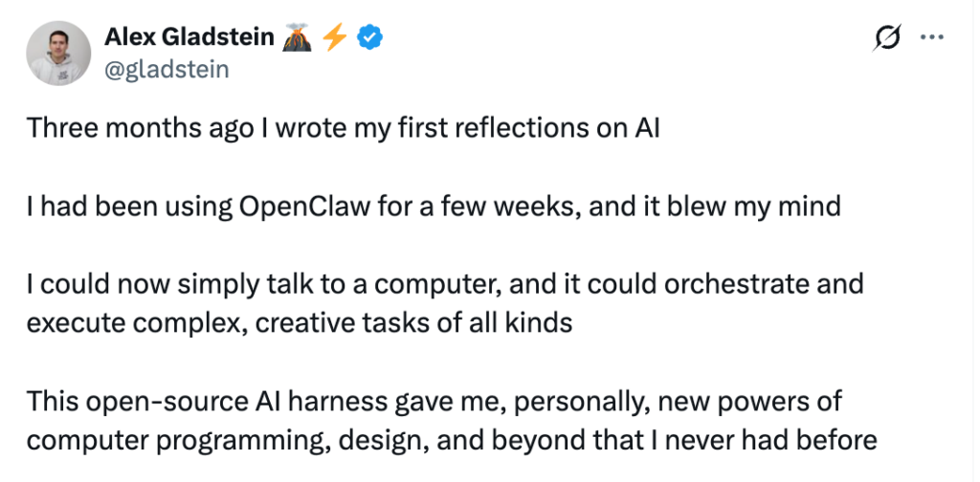Click the line starting "I could now simply talk"
Viewport: 980px width, 482px height.
point(445,285)
